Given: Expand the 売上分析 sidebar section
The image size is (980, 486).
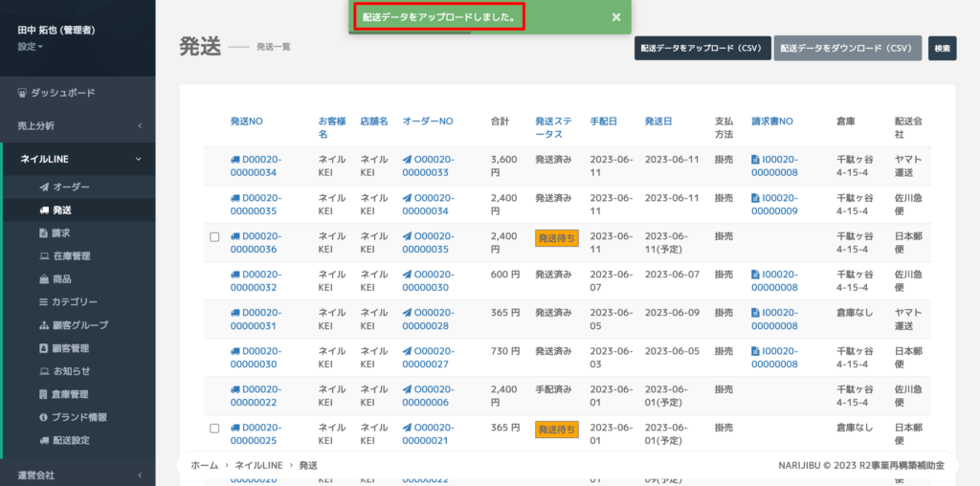Looking at the screenshot, I should click(x=77, y=125).
